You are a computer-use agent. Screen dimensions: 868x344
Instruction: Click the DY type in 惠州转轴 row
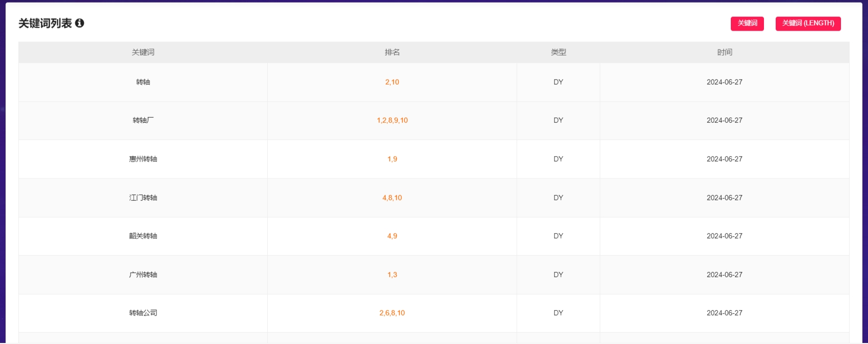[x=558, y=159]
